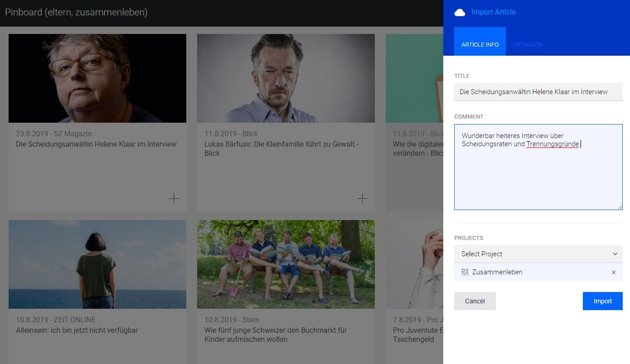Click into the Title input field
Image resolution: width=630 pixels, height=364 pixels.
(x=538, y=92)
